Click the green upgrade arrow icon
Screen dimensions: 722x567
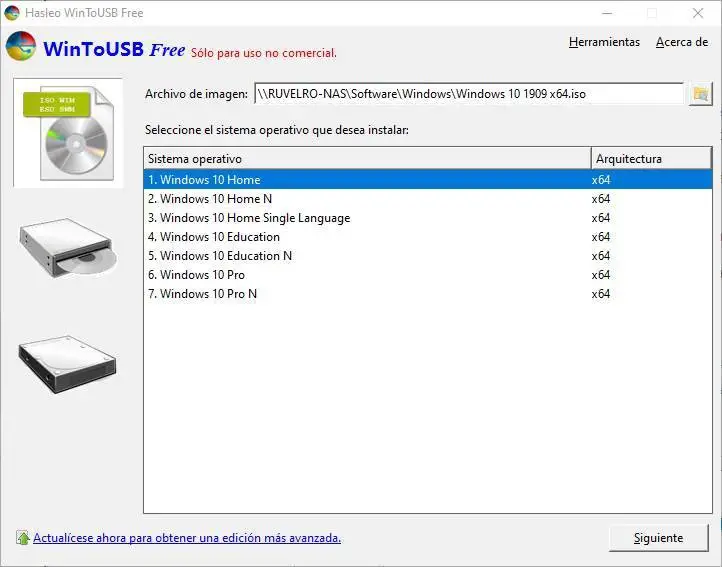(x=23, y=538)
